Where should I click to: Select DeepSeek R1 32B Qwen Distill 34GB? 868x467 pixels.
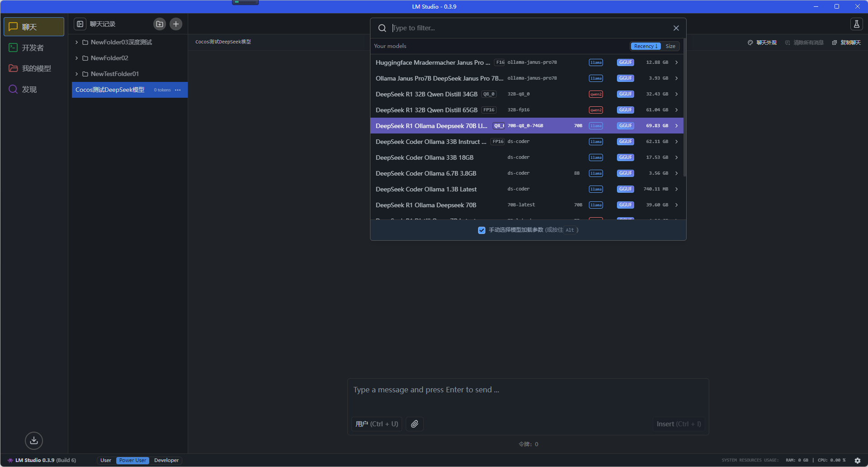click(526, 94)
